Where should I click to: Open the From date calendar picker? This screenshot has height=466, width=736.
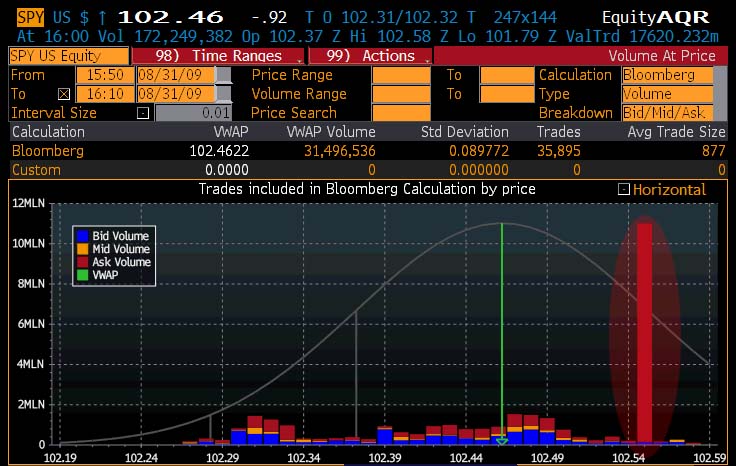224,75
